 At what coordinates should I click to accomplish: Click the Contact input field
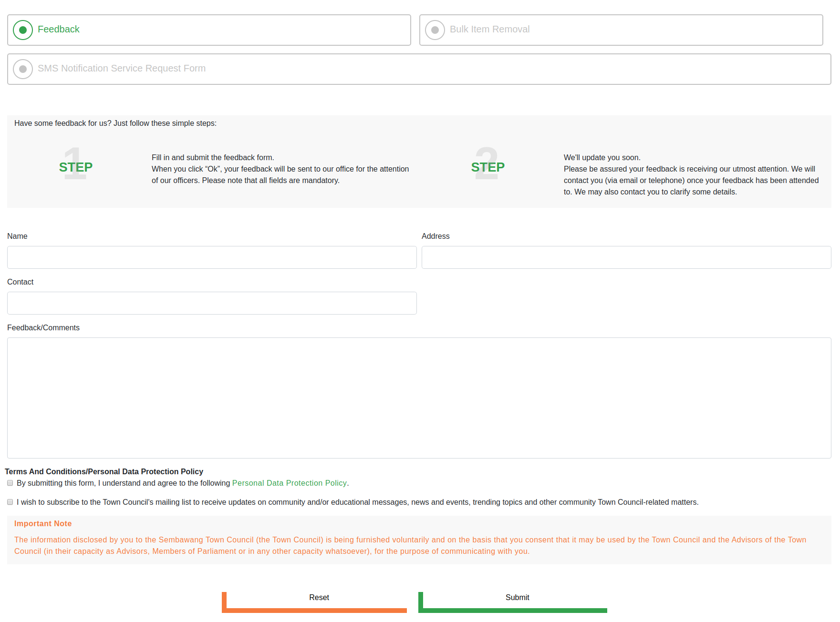tap(212, 303)
